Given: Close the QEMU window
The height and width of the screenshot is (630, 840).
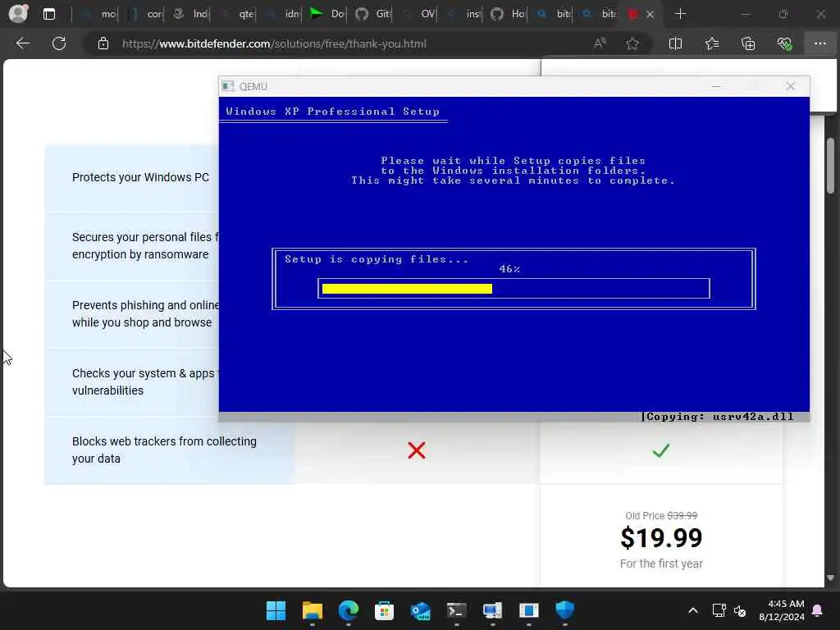Looking at the screenshot, I should click(x=790, y=86).
